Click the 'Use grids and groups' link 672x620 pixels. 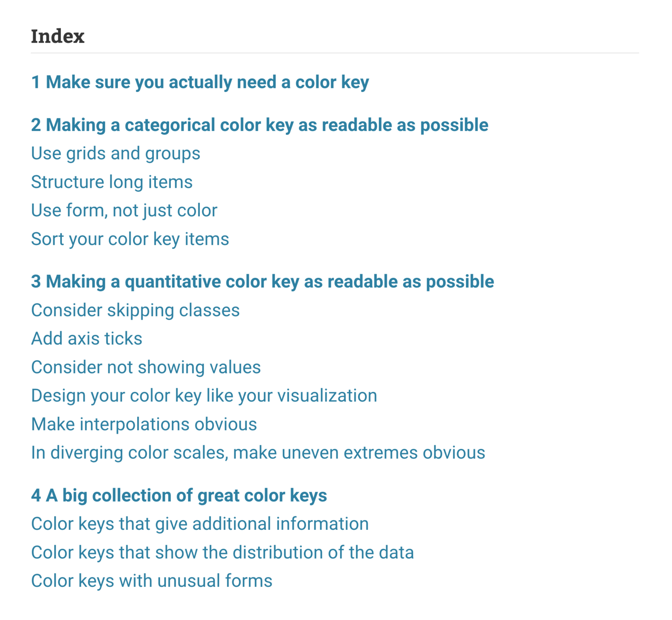tap(116, 154)
